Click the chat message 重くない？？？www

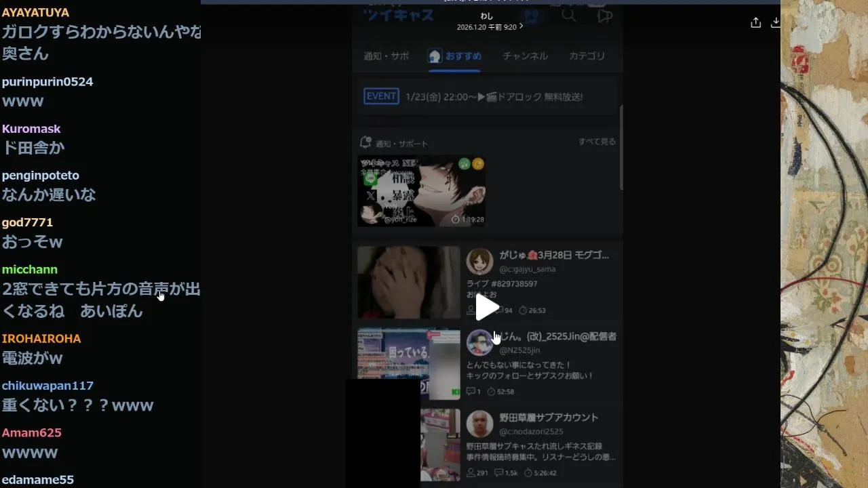pos(78,405)
